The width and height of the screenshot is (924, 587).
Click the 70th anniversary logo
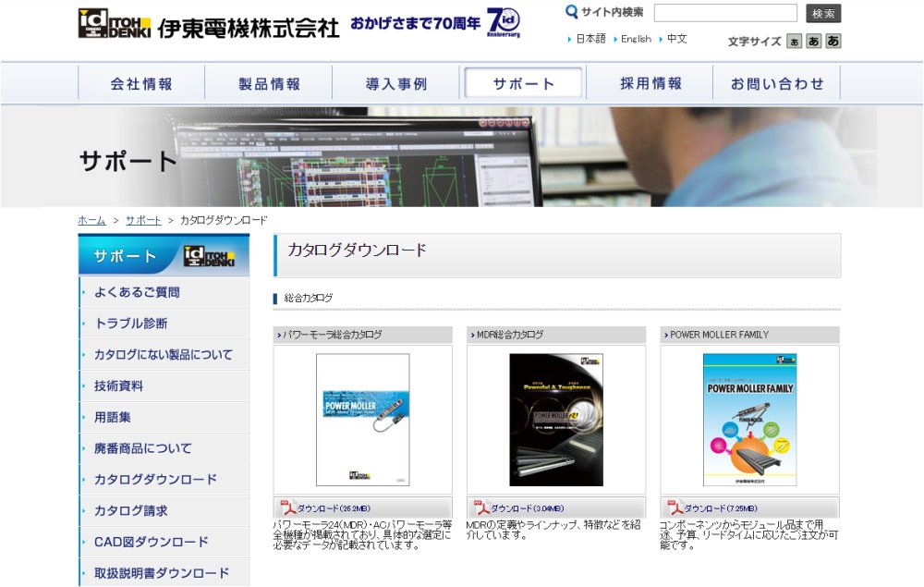pyautogui.click(x=504, y=23)
